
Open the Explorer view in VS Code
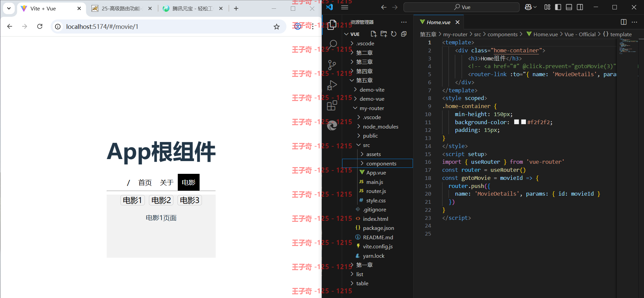click(332, 24)
